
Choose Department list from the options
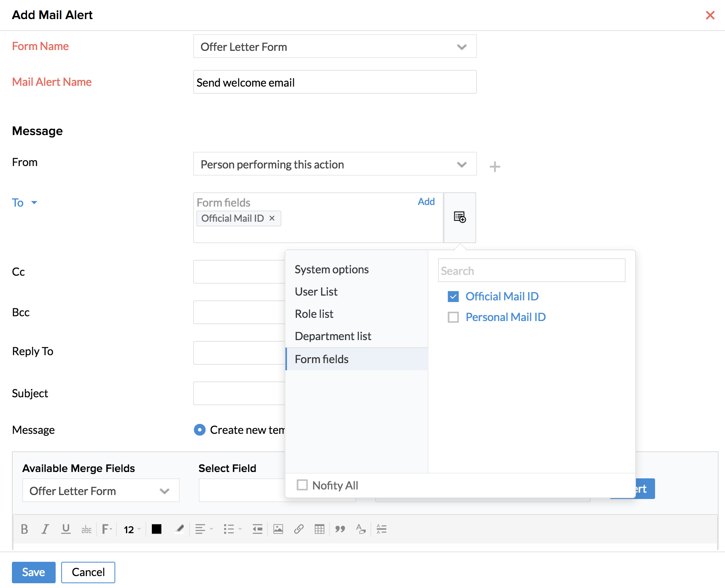tap(333, 336)
